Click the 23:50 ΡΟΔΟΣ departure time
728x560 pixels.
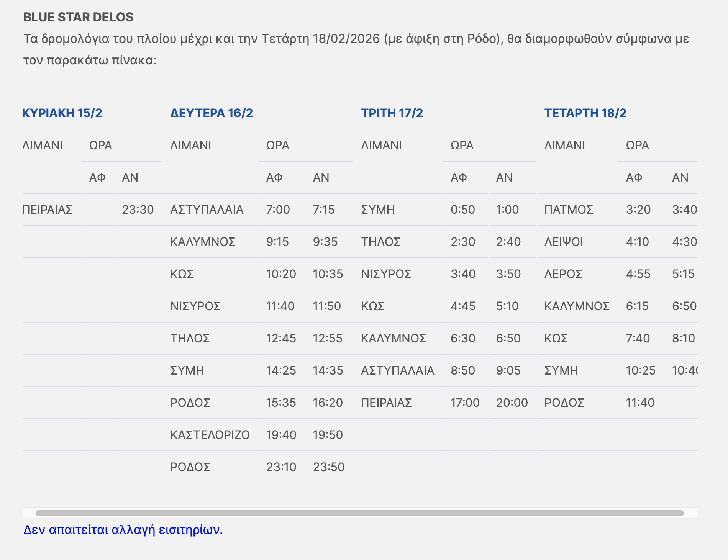tap(329, 467)
